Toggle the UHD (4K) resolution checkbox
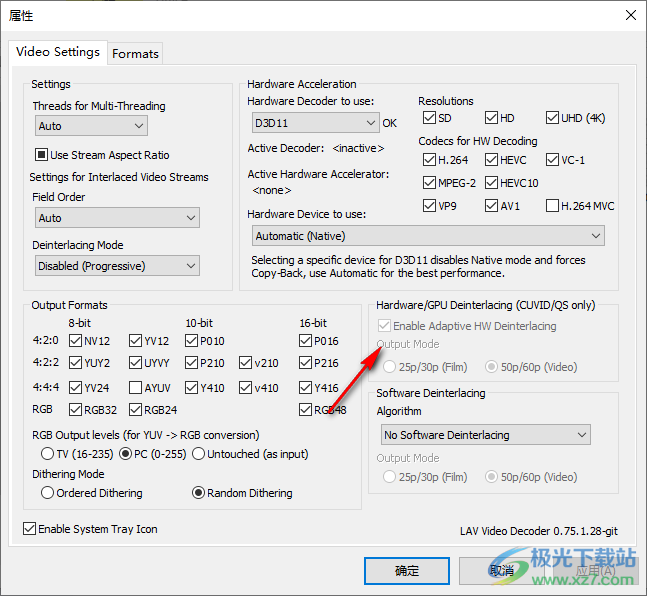 (552, 118)
